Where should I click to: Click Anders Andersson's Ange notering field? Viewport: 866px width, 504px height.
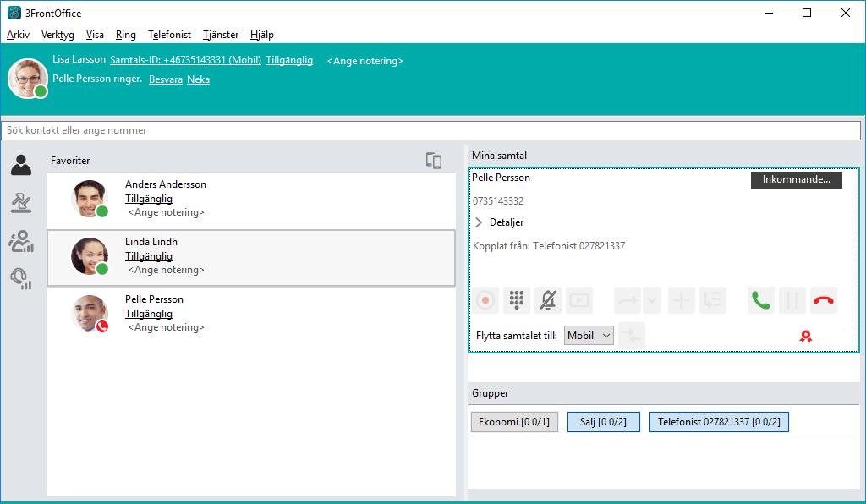tap(167, 212)
